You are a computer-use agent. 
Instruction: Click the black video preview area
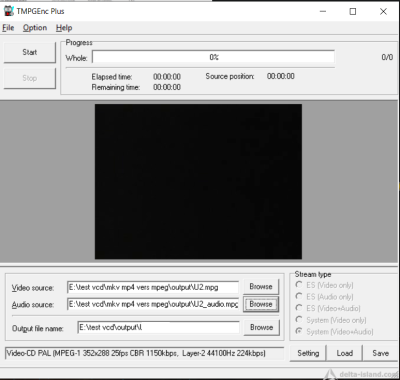(x=198, y=181)
